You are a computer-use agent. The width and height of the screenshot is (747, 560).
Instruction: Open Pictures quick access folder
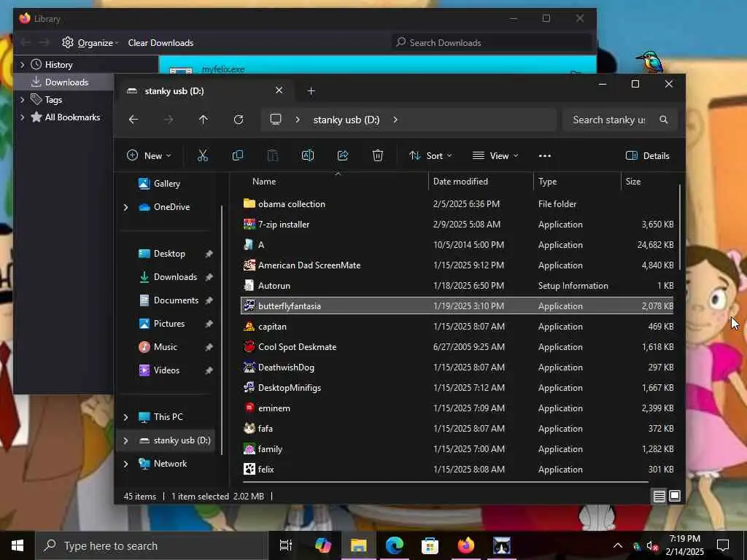pos(169,324)
